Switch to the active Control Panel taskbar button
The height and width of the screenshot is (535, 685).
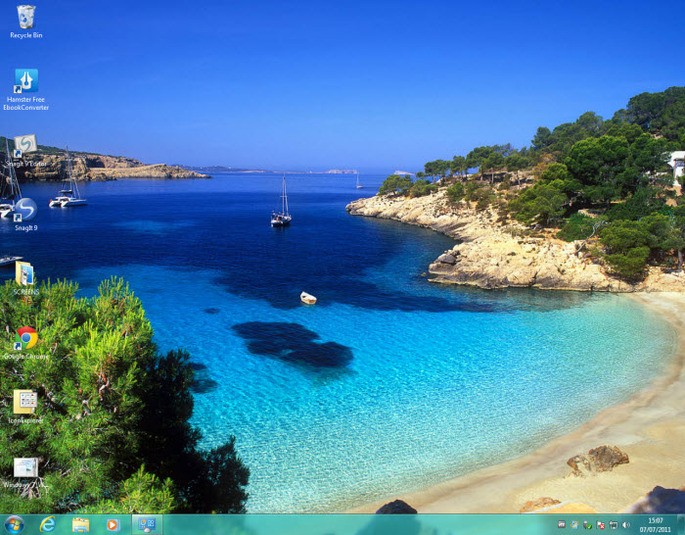point(147,525)
